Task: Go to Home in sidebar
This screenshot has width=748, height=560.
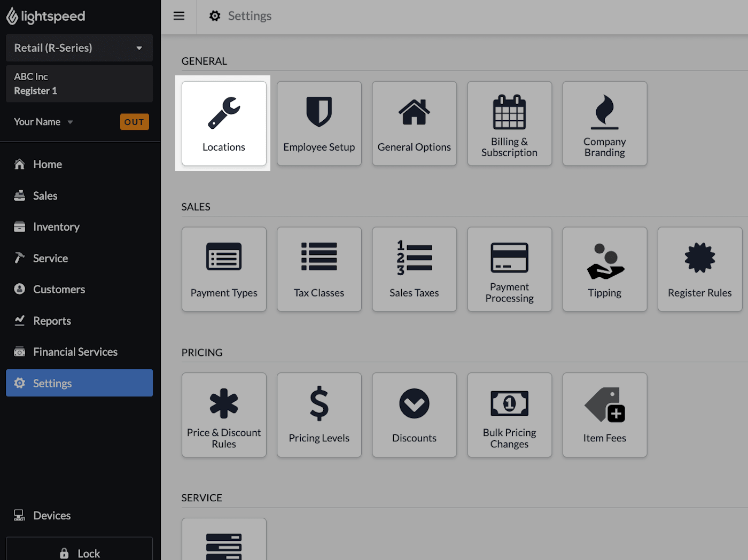Action: (x=79, y=164)
